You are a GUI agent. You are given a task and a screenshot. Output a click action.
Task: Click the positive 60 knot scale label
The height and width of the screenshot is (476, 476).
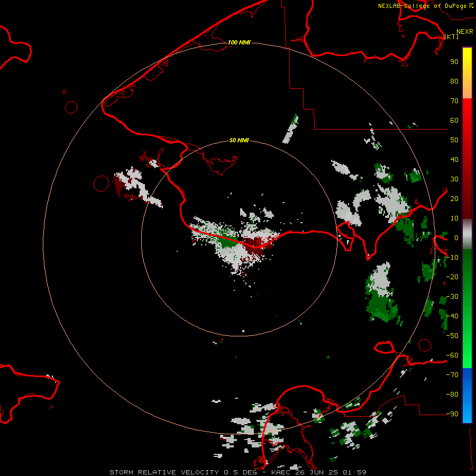(x=454, y=121)
